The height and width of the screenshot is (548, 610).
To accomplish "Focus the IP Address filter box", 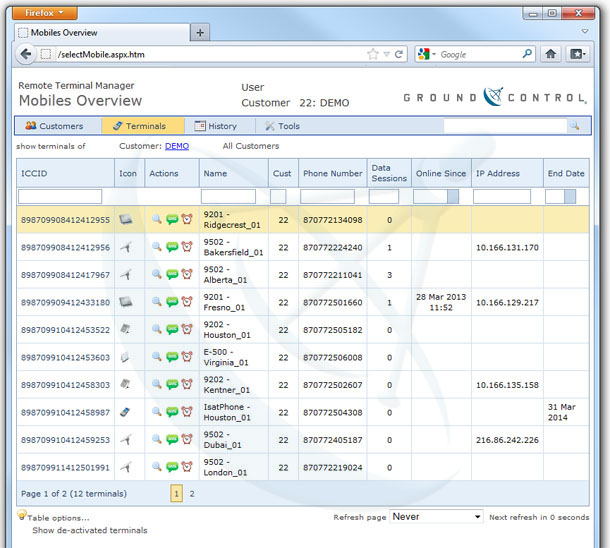I will [502, 196].
